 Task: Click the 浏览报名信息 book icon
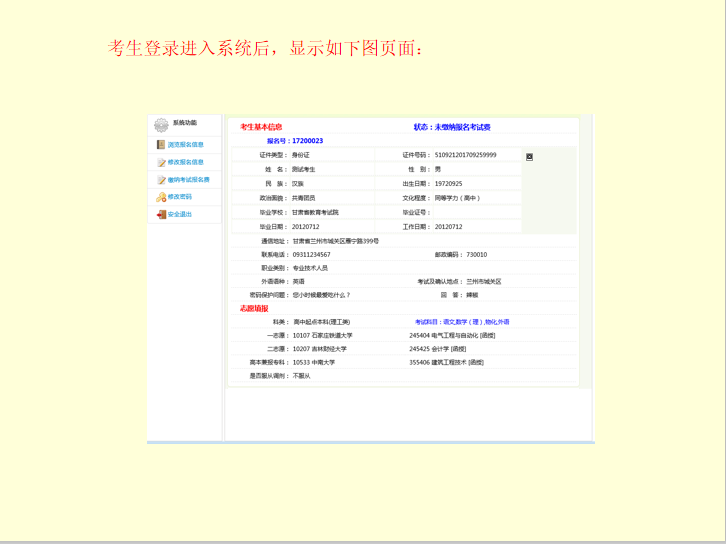point(161,145)
